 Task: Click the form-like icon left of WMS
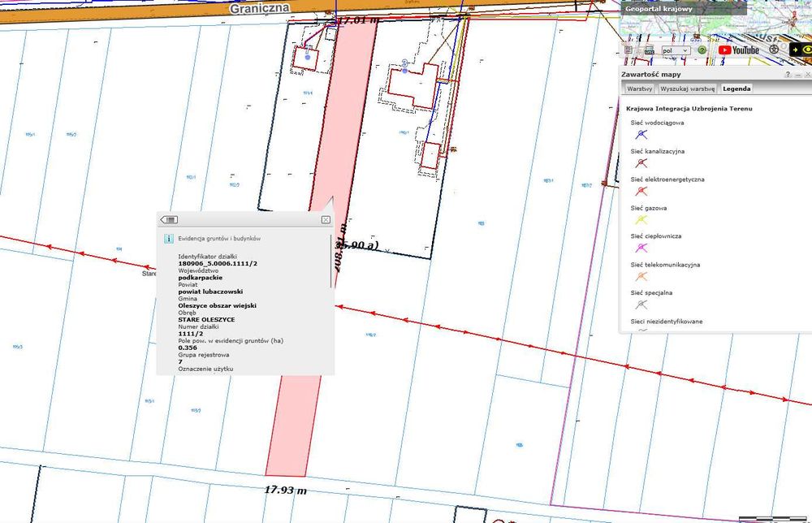point(628,50)
